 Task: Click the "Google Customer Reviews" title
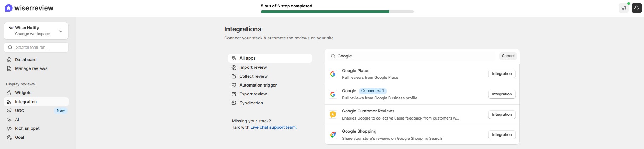368,111
